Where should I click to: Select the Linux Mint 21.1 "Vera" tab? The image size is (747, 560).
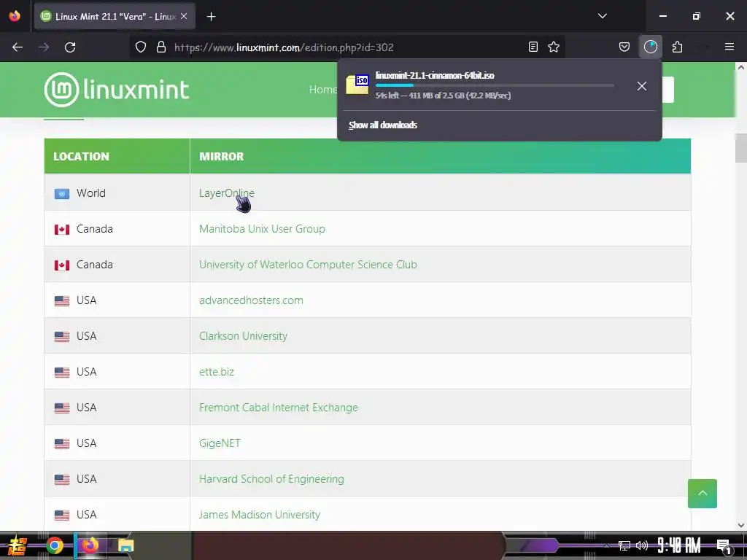click(115, 16)
